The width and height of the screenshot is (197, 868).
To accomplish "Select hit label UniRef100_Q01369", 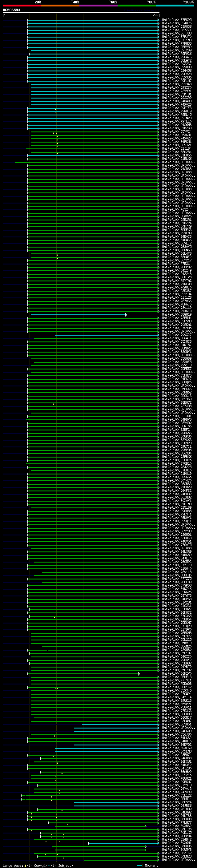I will pyautogui.click(x=177, y=399).
